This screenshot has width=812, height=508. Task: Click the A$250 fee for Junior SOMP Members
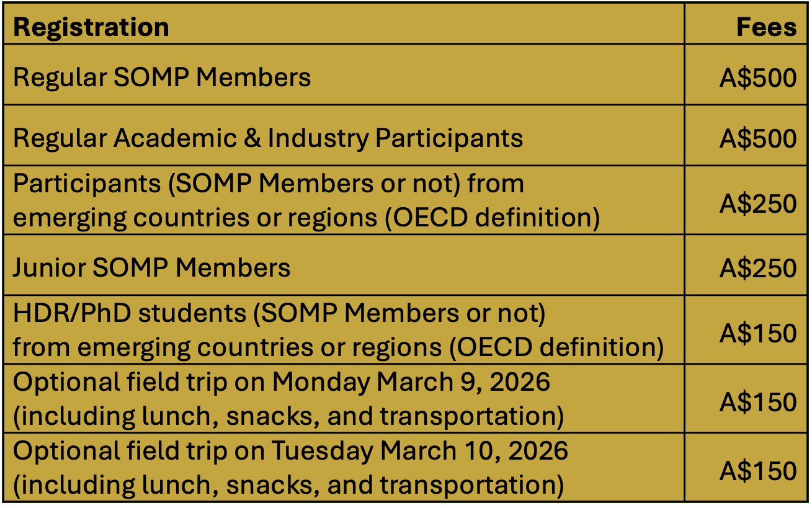coord(758,268)
